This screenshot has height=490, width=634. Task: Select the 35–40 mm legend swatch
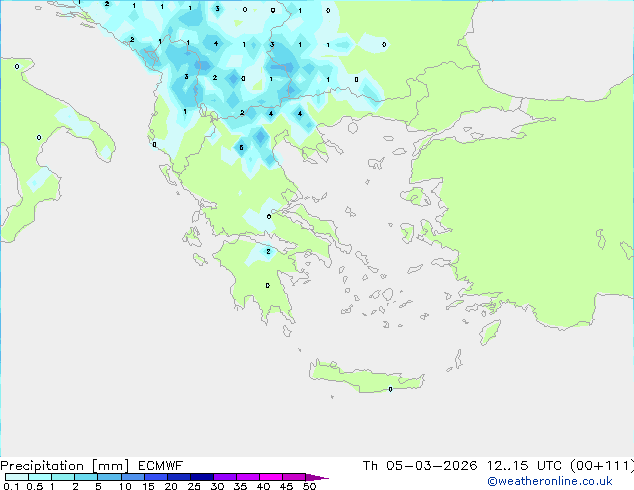(x=247, y=477)
